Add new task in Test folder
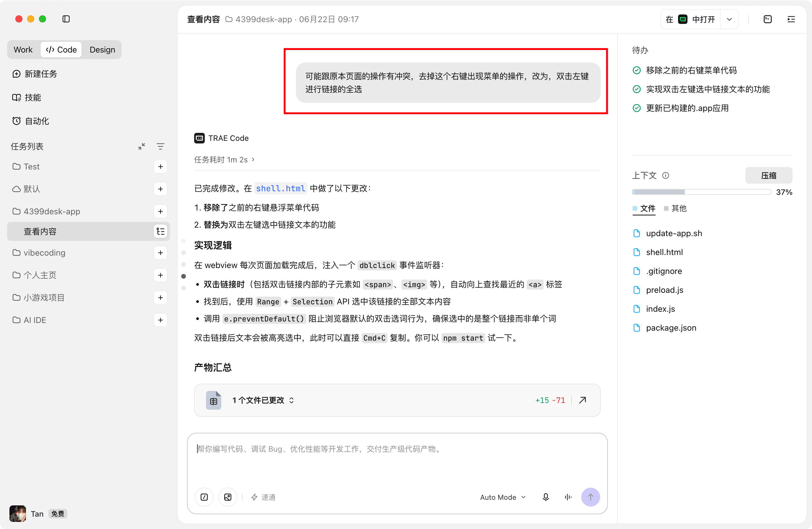This screenshot has width=812, height=529. tap(160, 166)
